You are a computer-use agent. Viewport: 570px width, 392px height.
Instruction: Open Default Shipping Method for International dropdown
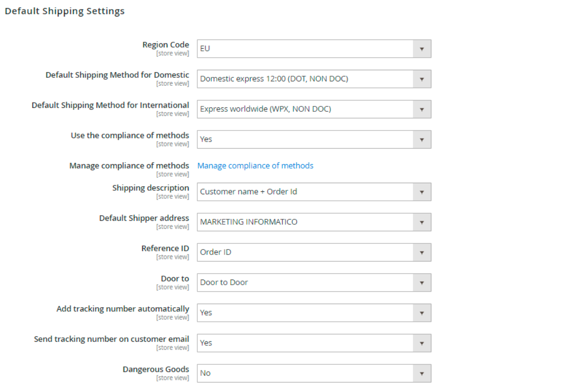click(314, 109)
